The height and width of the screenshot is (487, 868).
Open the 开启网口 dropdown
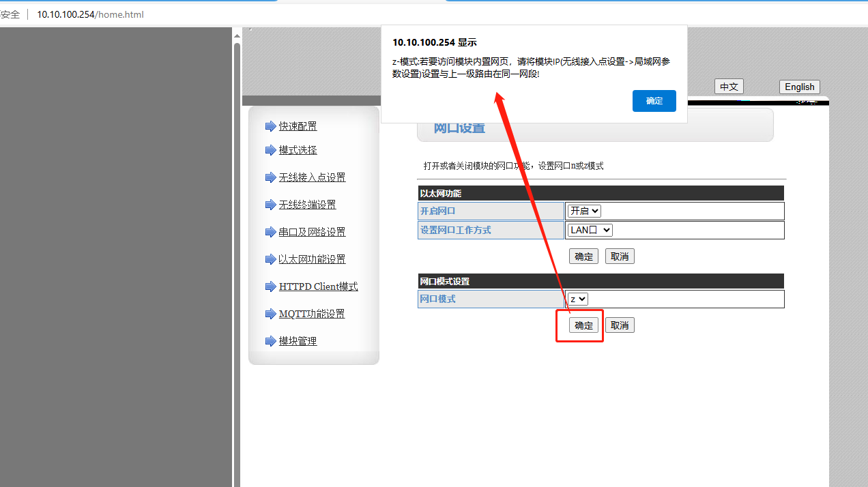pyautogui.click(x=584, y=211)
